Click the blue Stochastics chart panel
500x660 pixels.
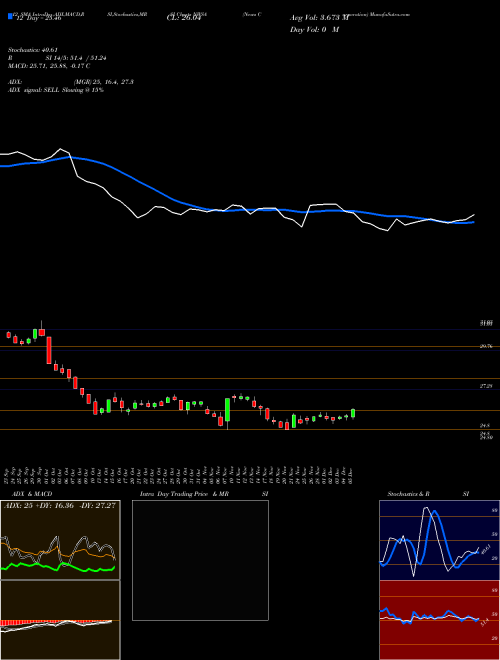439,540
